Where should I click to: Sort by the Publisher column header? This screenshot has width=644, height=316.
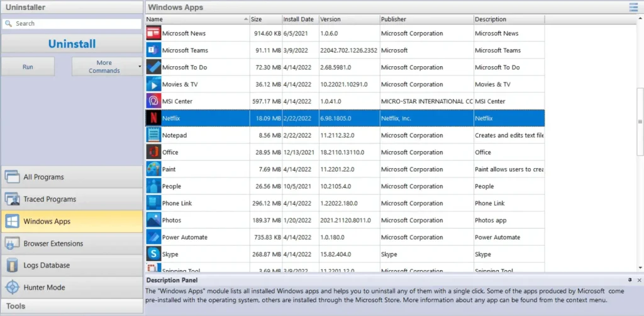pos(427,20)
